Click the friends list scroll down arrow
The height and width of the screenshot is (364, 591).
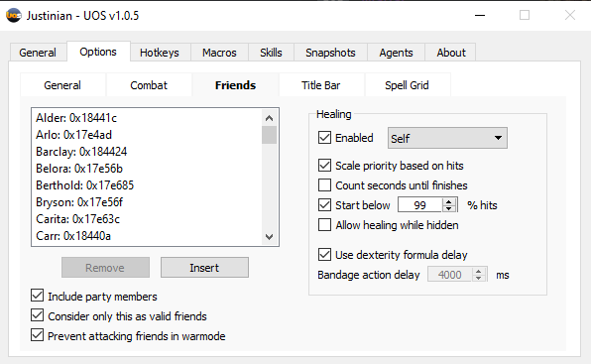tap(269, 237)
